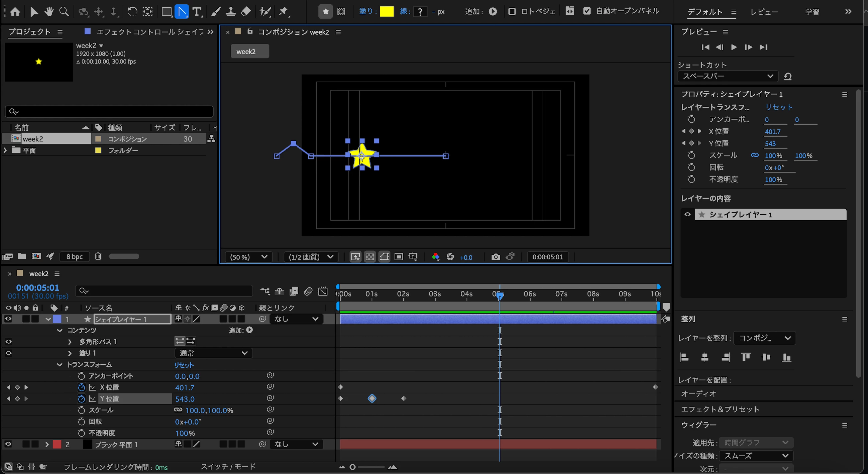Switch to the レビュー workspace tab
The height and width of the screenshot is (474, 868).
tap(764, 12)
